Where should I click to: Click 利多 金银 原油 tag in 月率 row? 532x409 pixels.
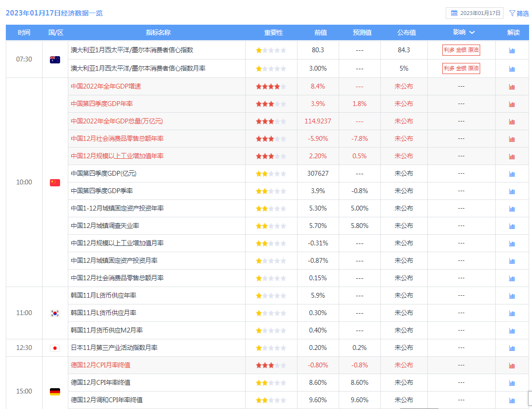pos(461,68)
